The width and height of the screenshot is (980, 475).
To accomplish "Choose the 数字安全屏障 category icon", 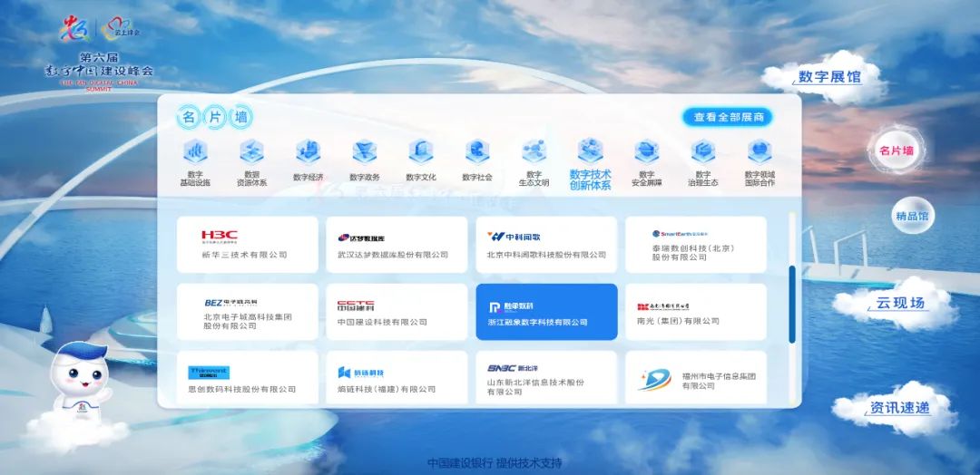I will point(646,151).
